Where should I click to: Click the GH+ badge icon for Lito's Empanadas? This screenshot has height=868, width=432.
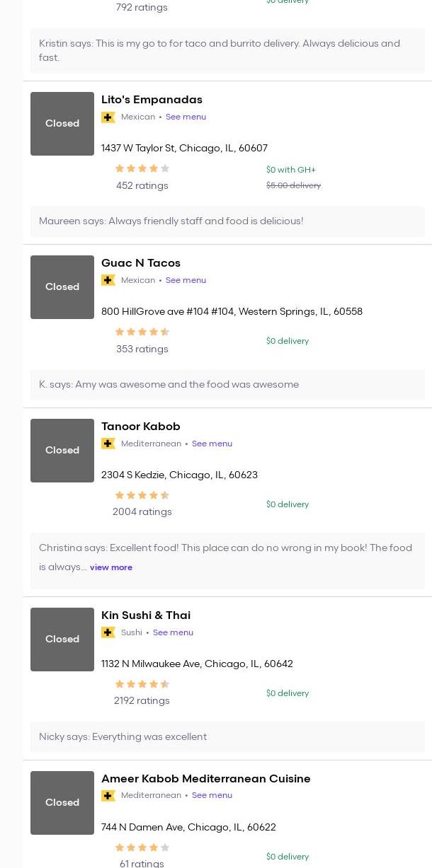[x=108, y=117]
